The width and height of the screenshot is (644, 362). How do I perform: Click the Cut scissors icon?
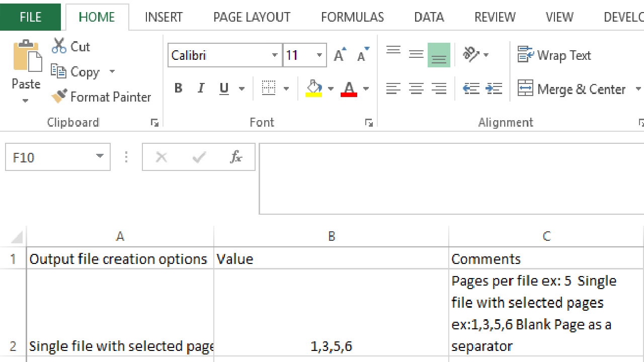[59, 46]
